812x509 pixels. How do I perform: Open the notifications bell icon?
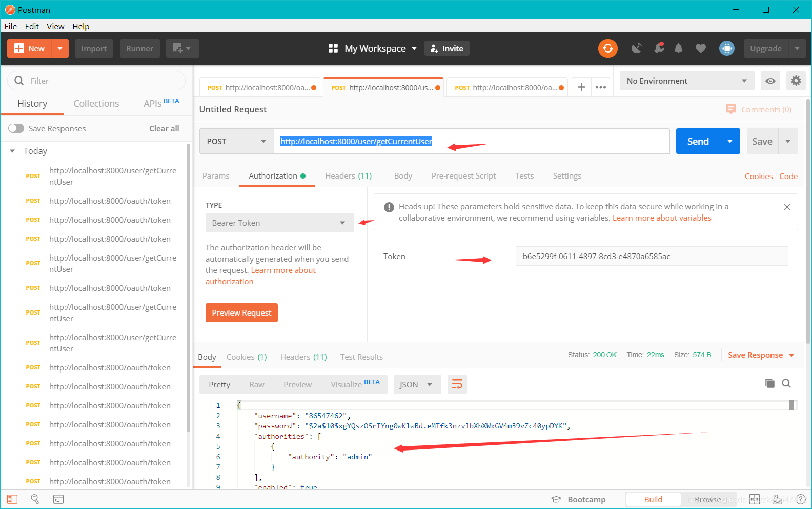tap(678, 48)
